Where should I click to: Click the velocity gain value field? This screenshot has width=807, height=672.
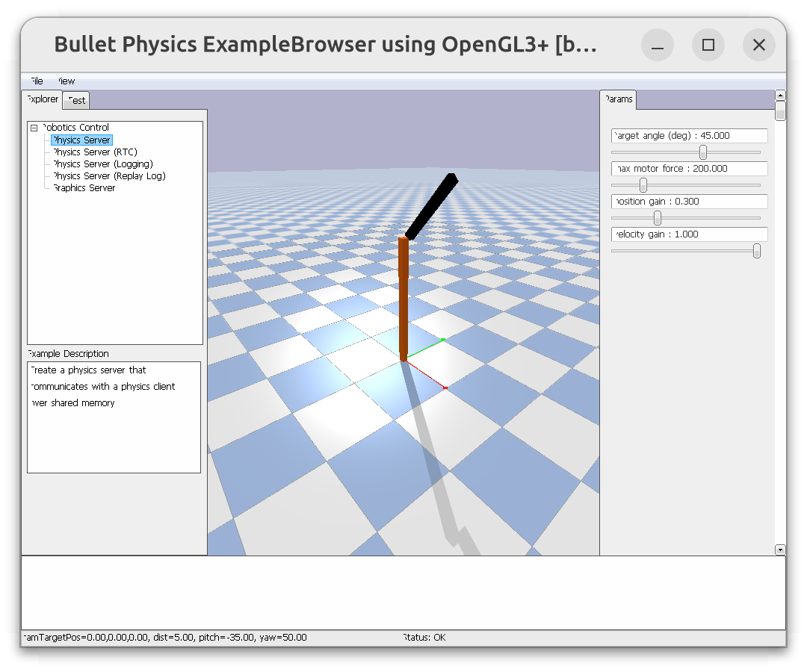[x=689, y=234]
